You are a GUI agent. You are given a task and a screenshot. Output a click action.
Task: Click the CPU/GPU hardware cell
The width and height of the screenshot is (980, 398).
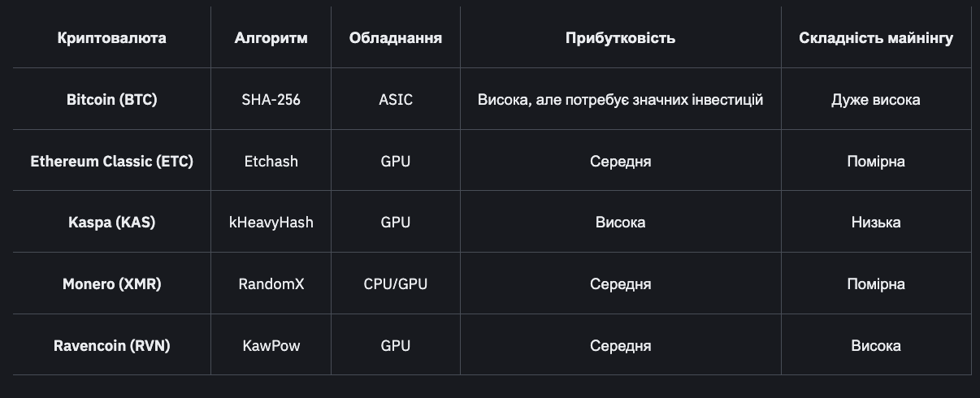[x=396, y=284]
